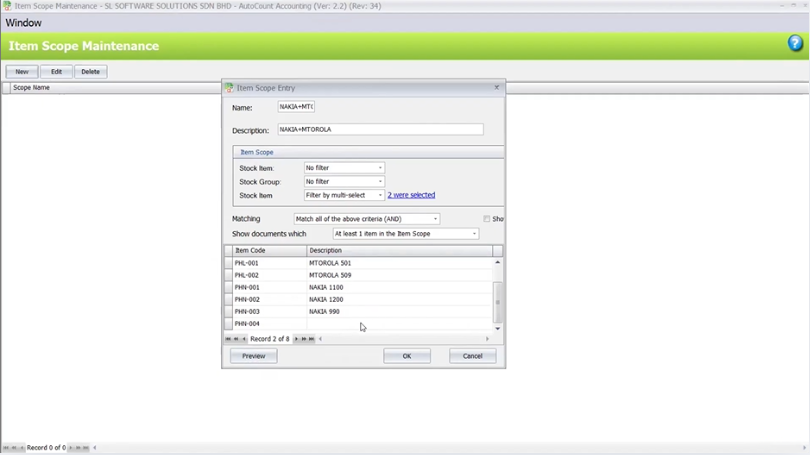Go to next record in main window navigator
810x455 pixels.
point(71,448)
